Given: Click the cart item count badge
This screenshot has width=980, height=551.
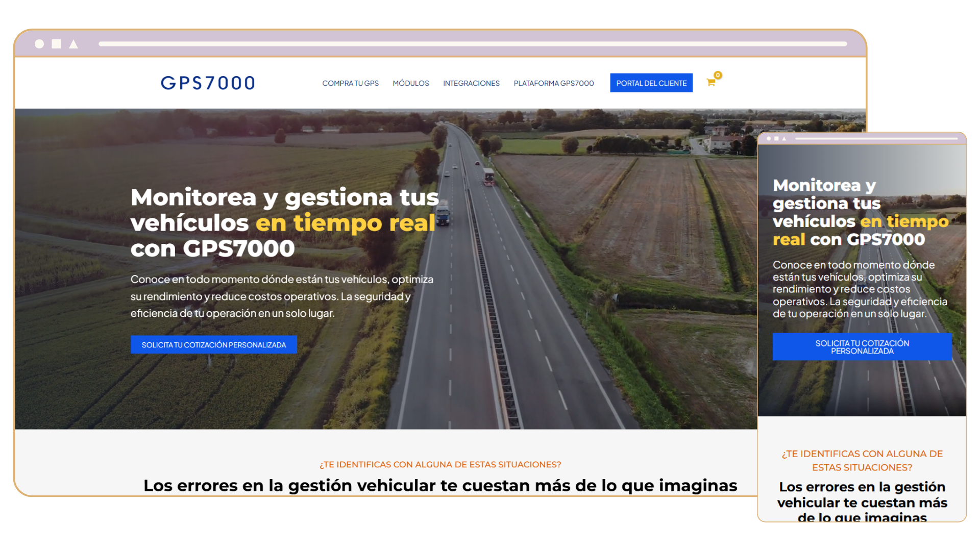Looking at the screenshot, I should pos(718,75).
